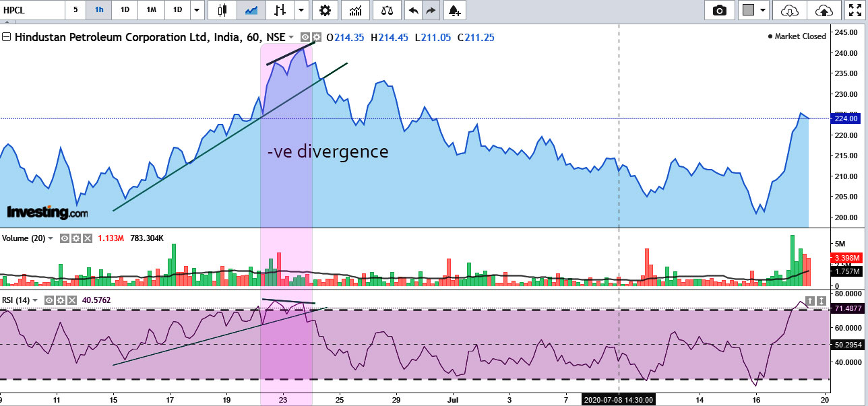The height and width of the screenshot is (406, 868).
Task: Toggle visibility of the main price series
Action: 305,38
